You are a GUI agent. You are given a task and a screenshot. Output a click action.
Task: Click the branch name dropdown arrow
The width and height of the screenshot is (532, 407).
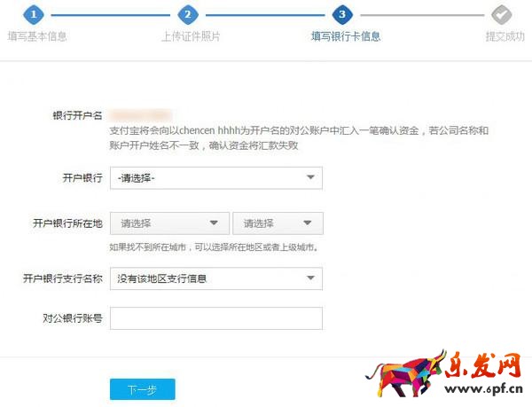coord(310,278)
